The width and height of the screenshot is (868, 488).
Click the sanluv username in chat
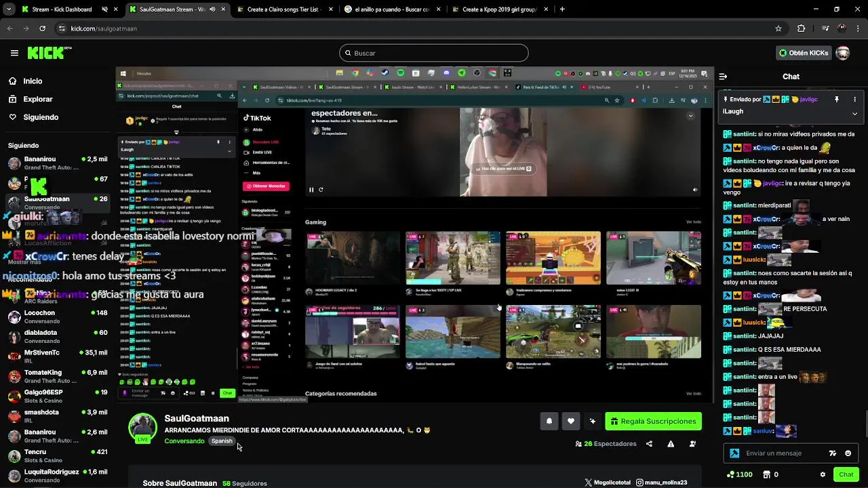pos(762,431)
